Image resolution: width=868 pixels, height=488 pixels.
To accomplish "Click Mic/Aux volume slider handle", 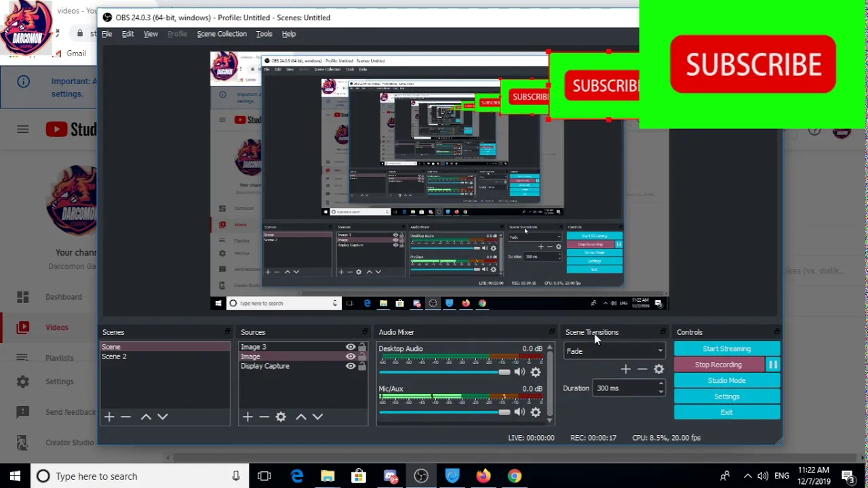I will 504,412.
